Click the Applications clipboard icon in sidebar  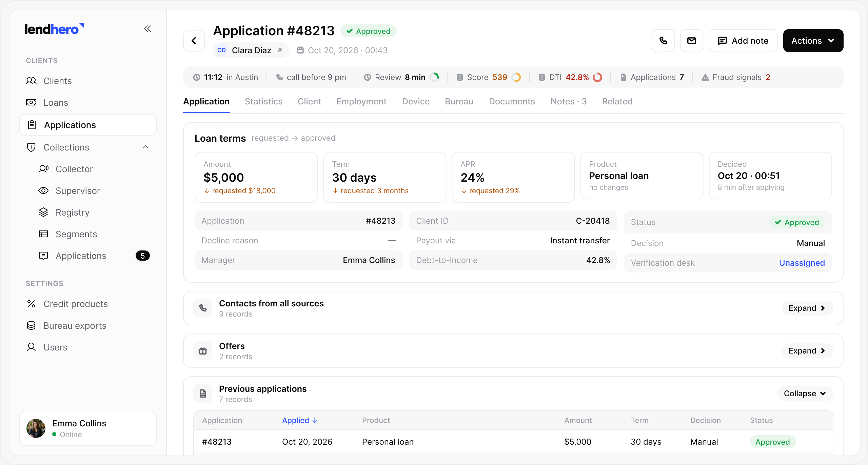point(32,125)
